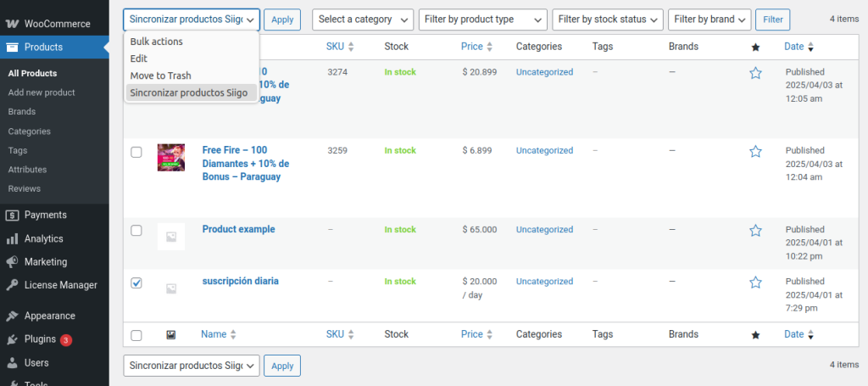The width and height of the screenshot is (868, 386).
Task: Click the image column icon in footer
Action: pyautogui.click(x=171, y=335)
